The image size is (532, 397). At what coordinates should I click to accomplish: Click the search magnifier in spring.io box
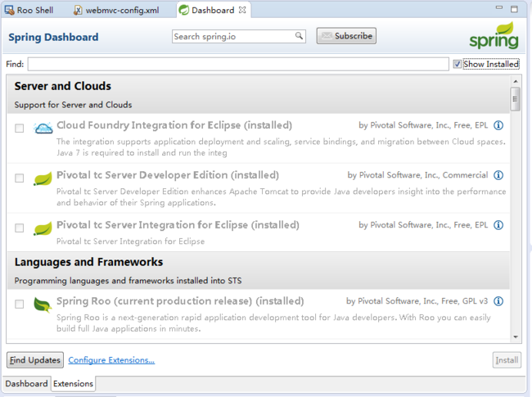point(299,36)
